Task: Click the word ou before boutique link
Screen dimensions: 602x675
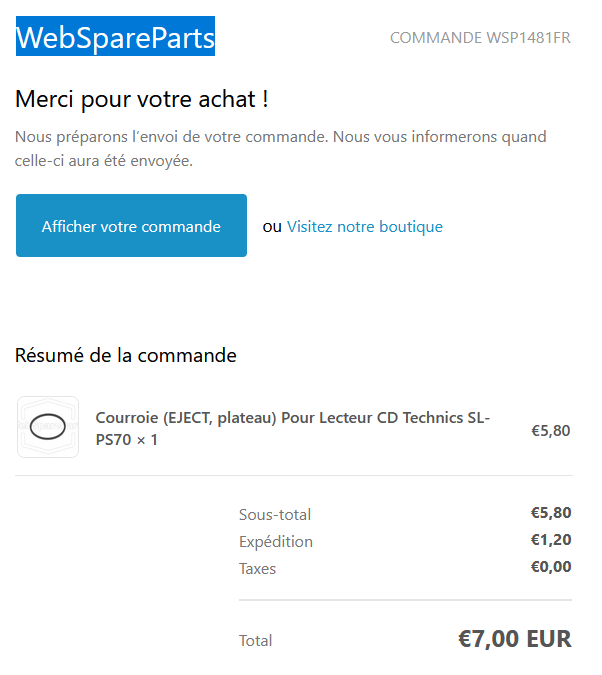Action: point(272,227)
